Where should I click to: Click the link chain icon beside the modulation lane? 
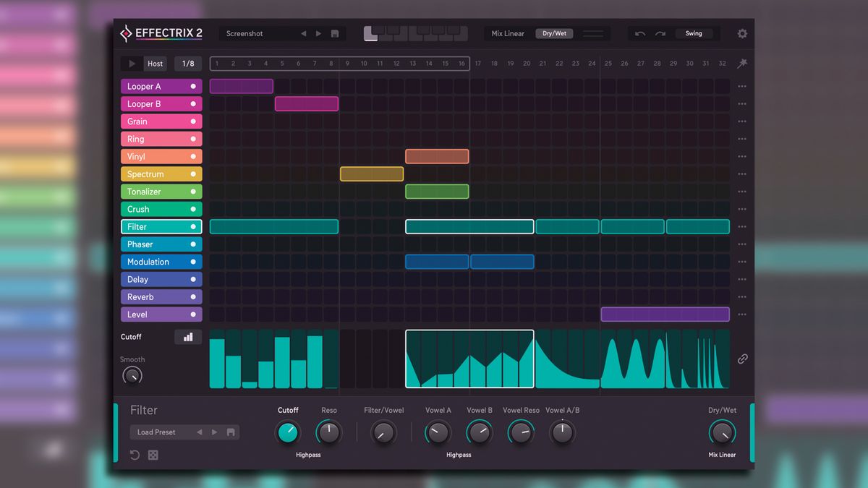pyautogui.click(x=742, y=359)
